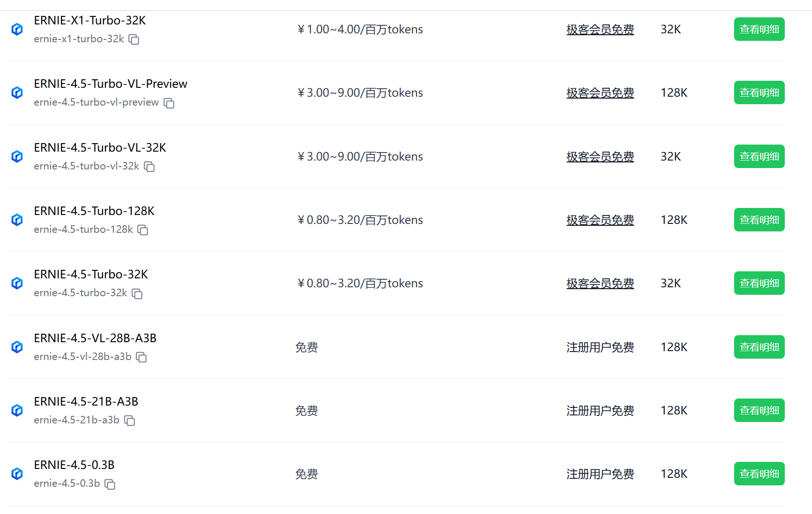Click price ￥3.00~9.00 in ERNIE-4.5-Turbo-VL-Preview row

tap(360, 93)
